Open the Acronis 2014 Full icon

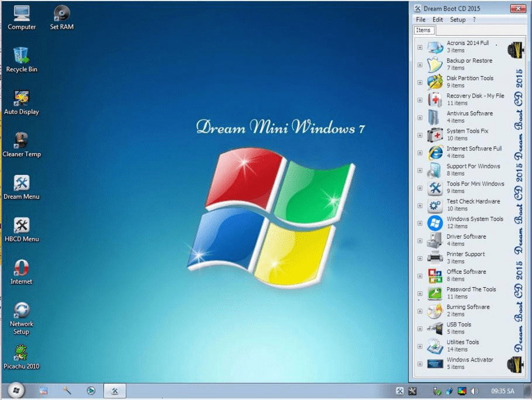click(x=433, y=47)
